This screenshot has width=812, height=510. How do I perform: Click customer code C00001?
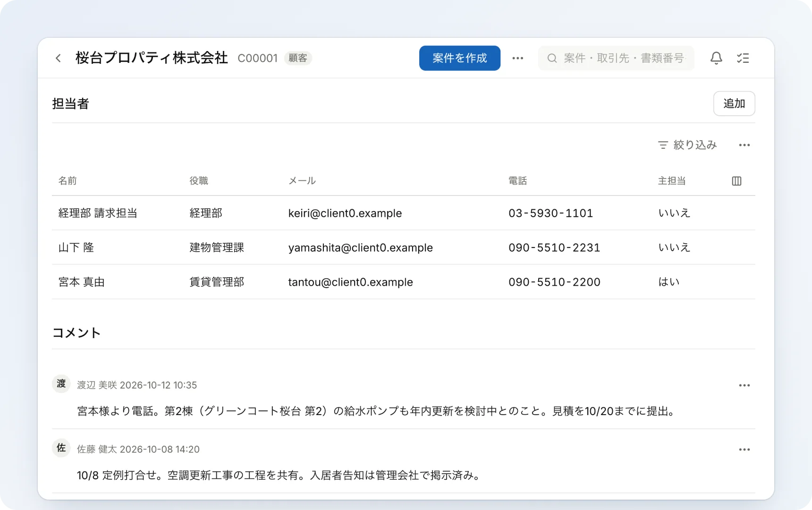pyautogui.click(x=258, y=58)
